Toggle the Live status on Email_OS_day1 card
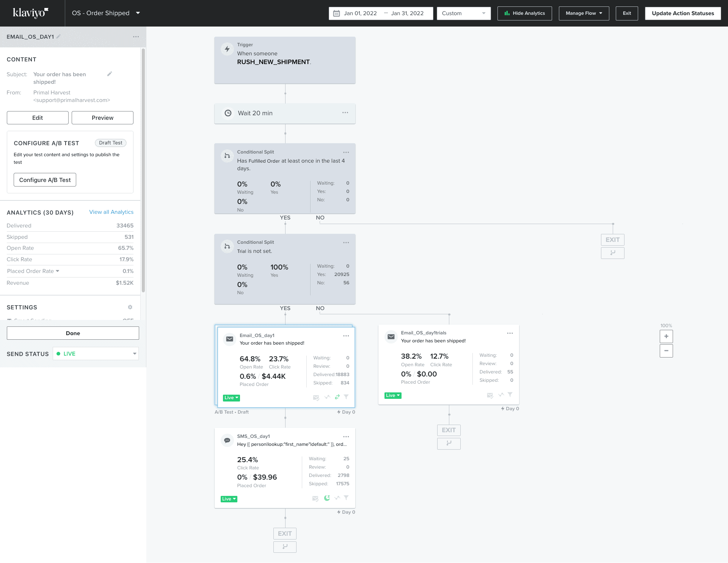The image size is (728, 563). (231, 398)
